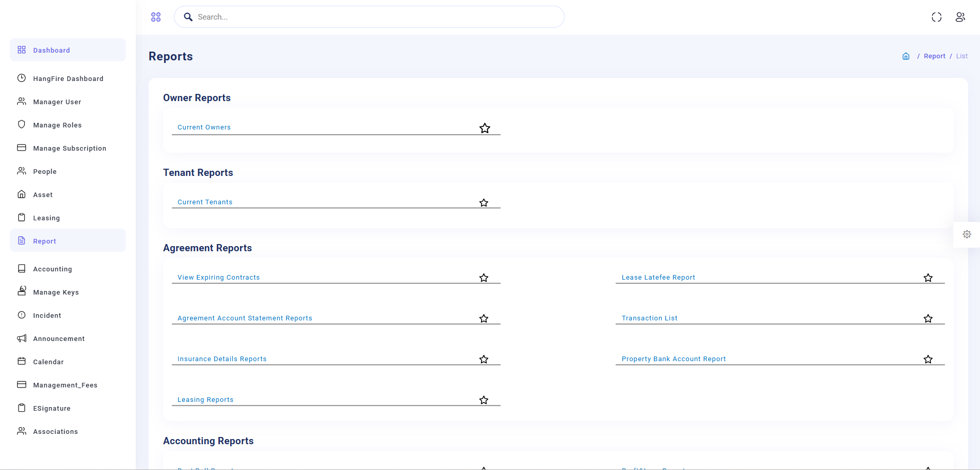Open HangFire Dashboard in the sidebar
980x470 pixels.
tap(68, 78)
